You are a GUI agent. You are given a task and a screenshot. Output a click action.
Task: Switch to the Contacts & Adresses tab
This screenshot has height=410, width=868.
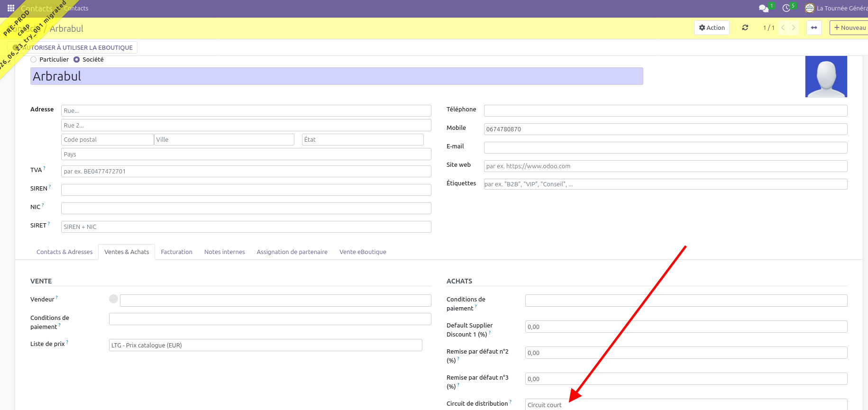point(64,252)
